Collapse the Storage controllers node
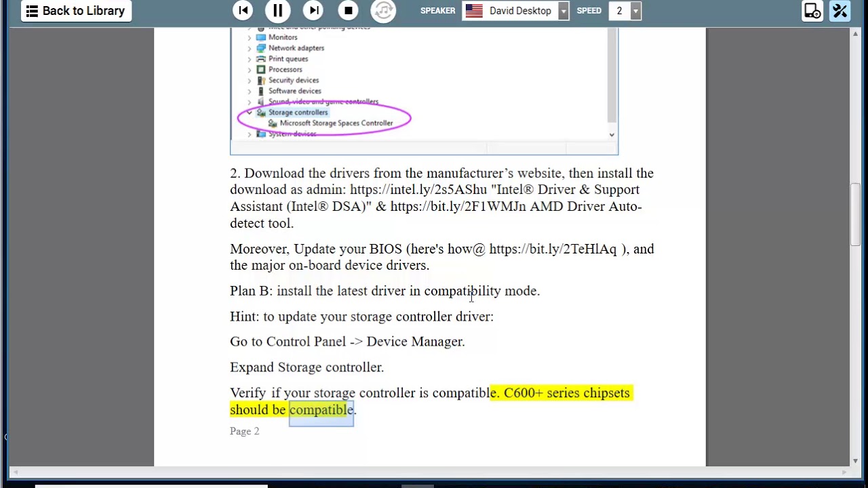This screenshot has height=488, width=868. [249, 113]
